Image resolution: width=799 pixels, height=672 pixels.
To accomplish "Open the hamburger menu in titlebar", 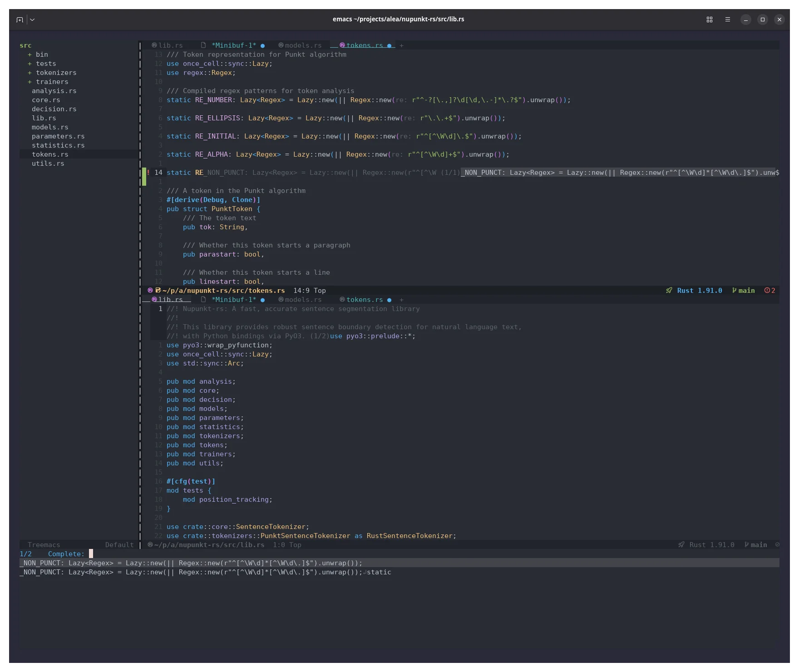I will [728, 20].
